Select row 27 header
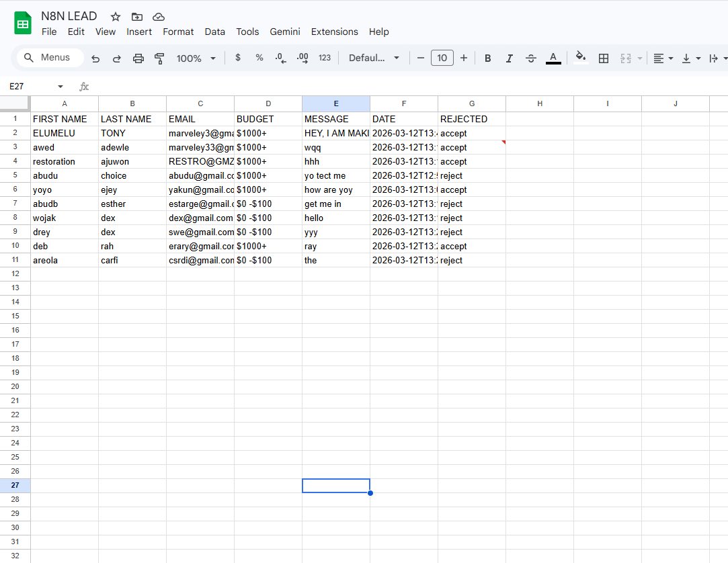 coord(15,486)
